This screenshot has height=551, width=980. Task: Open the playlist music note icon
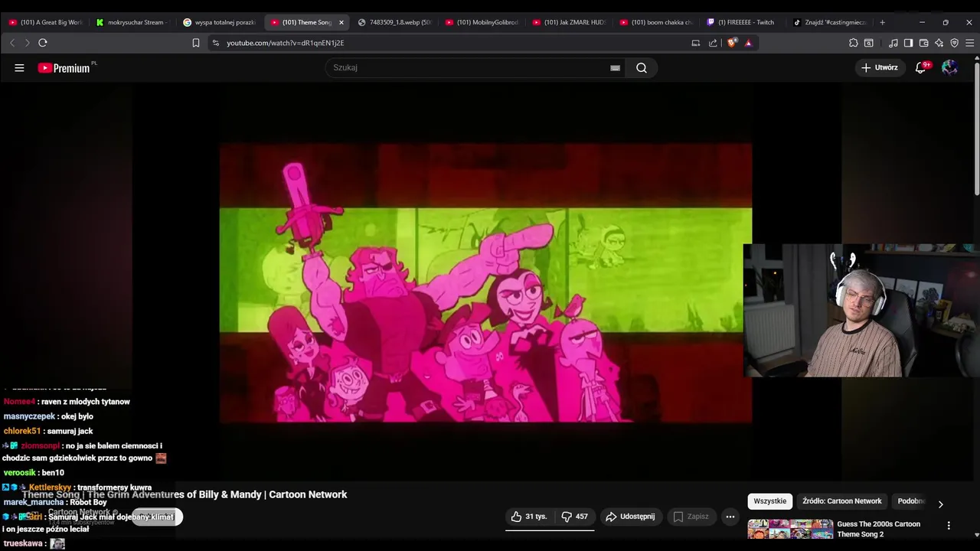click(x=893, y=43)
